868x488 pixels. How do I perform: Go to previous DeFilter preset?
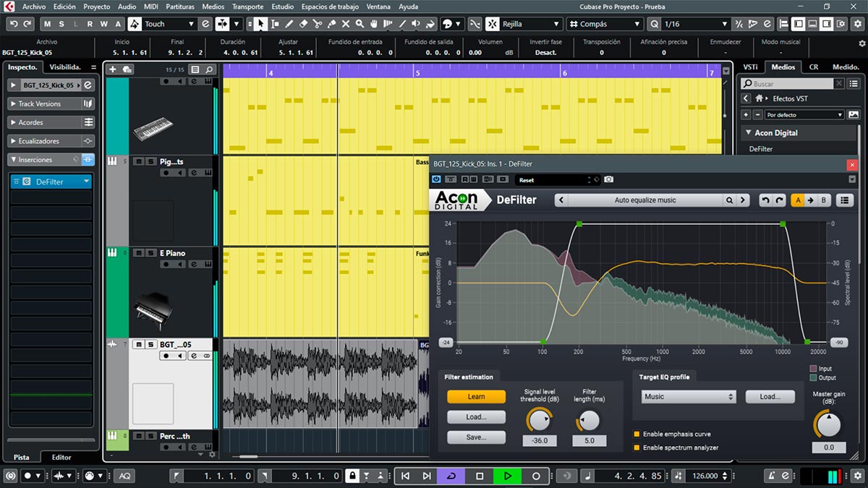tap(561, 200)
